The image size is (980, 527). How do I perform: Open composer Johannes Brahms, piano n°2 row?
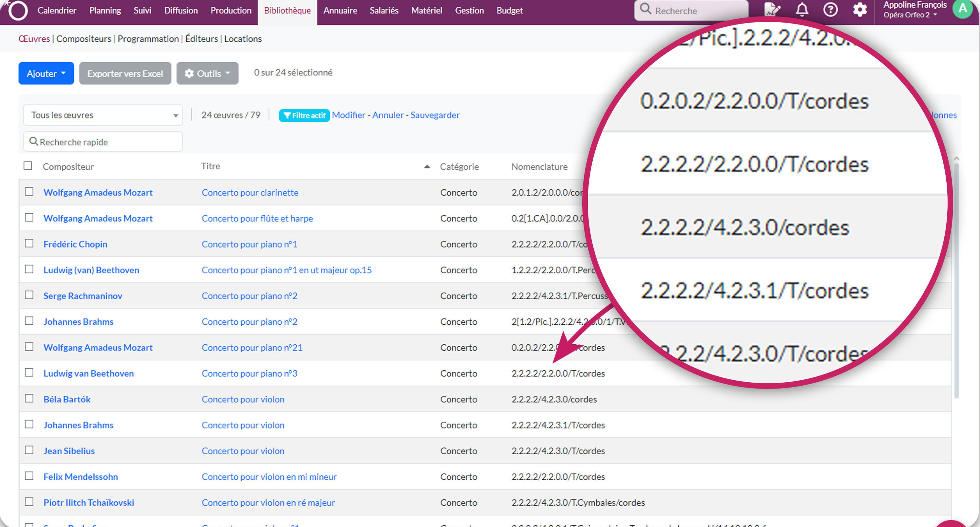[x=79, y=321]
